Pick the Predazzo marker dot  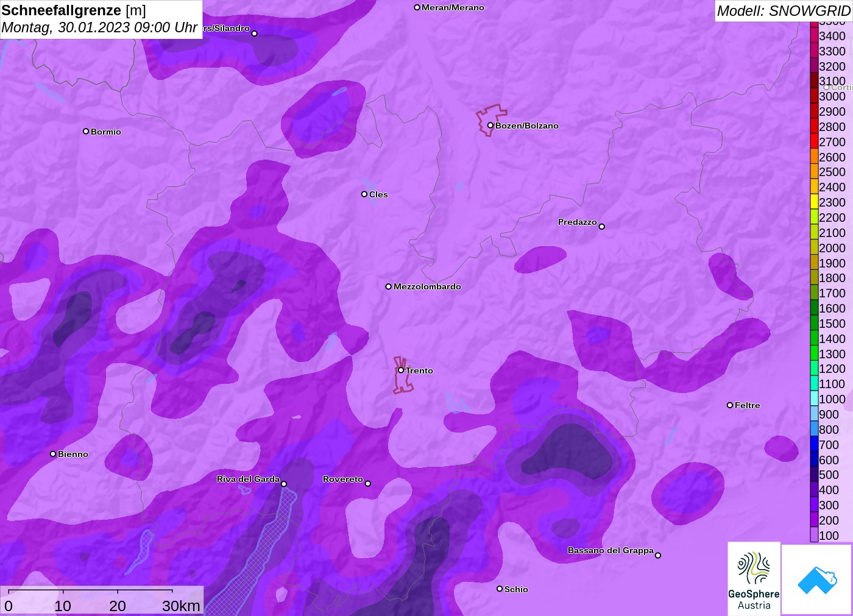point(602,227)
